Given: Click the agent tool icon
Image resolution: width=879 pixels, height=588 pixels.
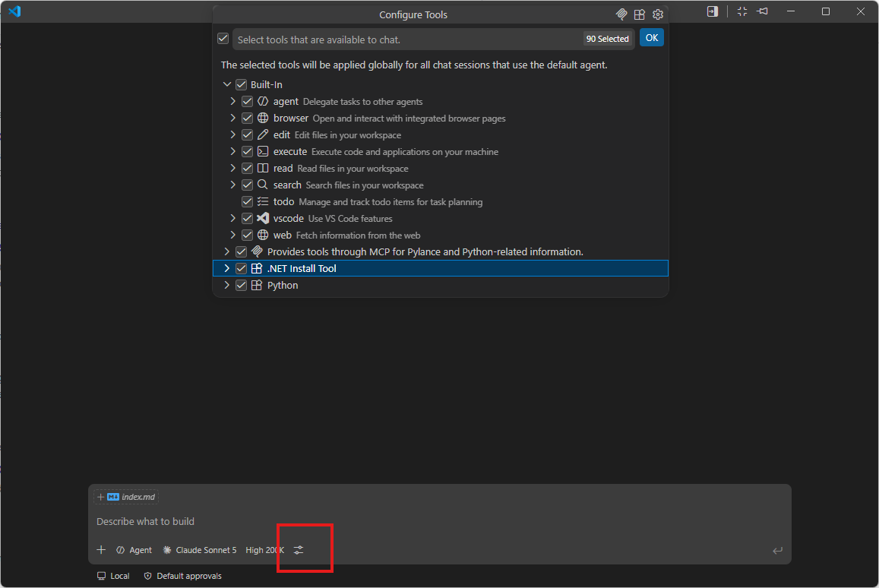Looking at the screenshot, I should [263, 102].
